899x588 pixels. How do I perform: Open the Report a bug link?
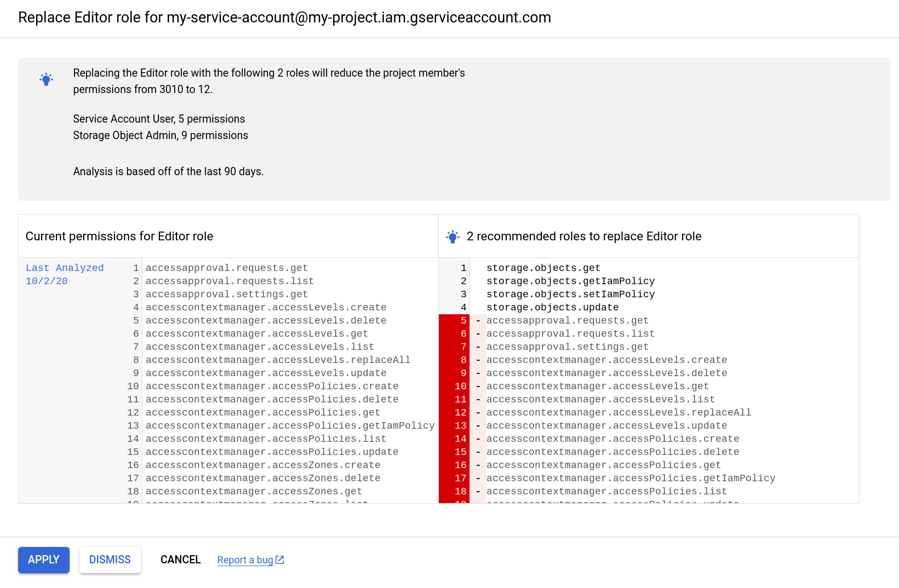[x=245, y=560]
